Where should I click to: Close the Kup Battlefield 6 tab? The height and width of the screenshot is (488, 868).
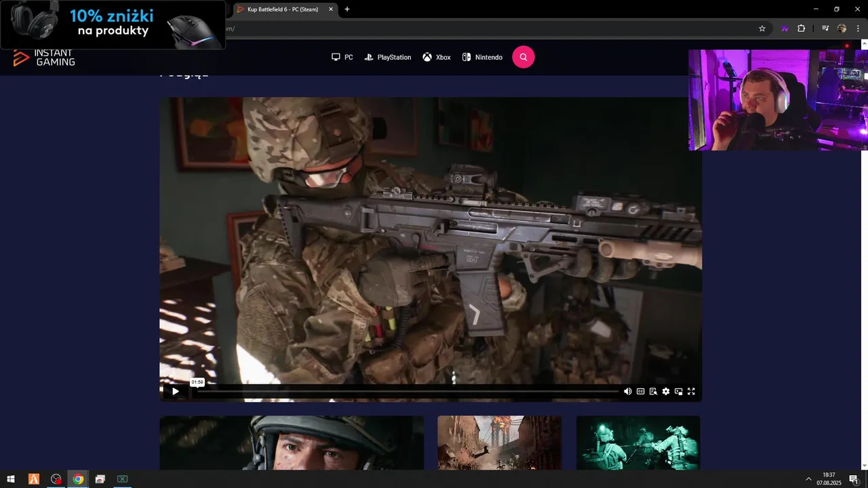tap(331, 9)
